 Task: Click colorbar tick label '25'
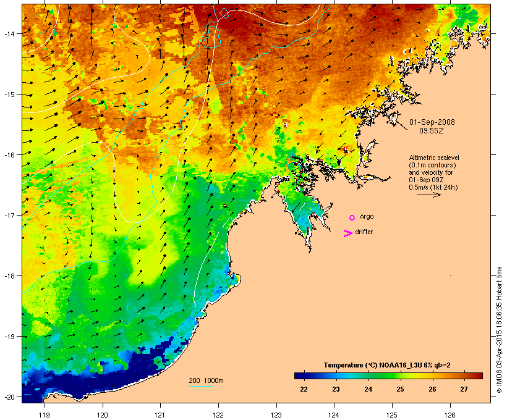[400, 389]
